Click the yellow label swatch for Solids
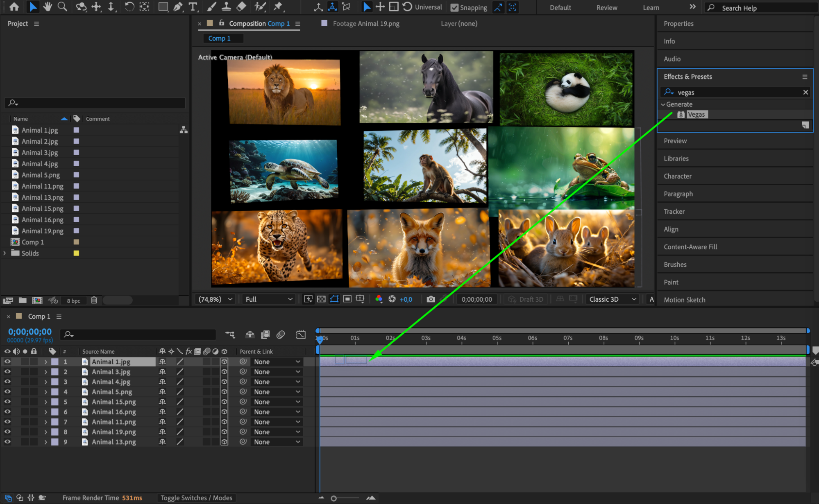Screen dimensions: 819x504 (x=76, y=253)
